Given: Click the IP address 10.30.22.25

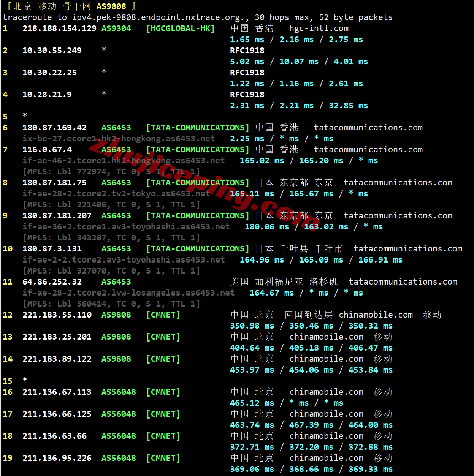Looking at the screenshot, I should coord(49,73).
